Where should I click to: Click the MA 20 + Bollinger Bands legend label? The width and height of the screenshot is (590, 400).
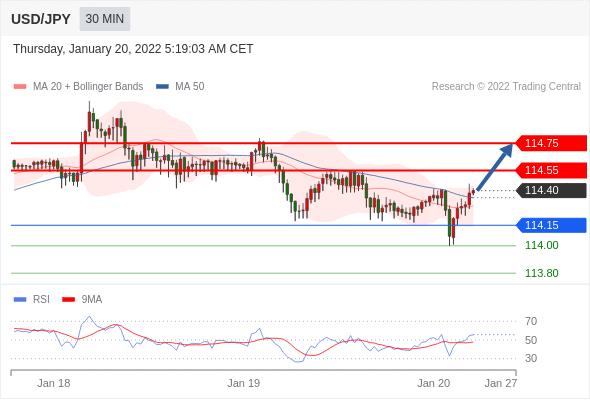[x=88, y=87]
